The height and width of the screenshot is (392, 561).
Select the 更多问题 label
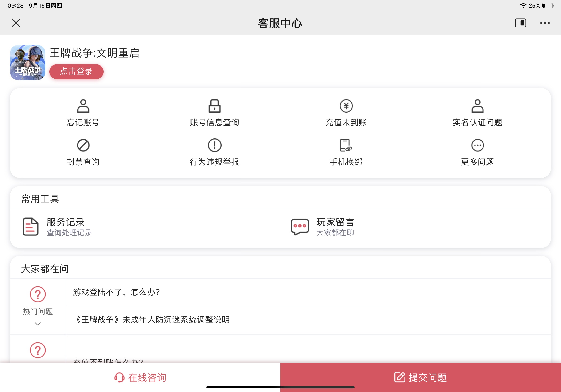tap(477, 162)
